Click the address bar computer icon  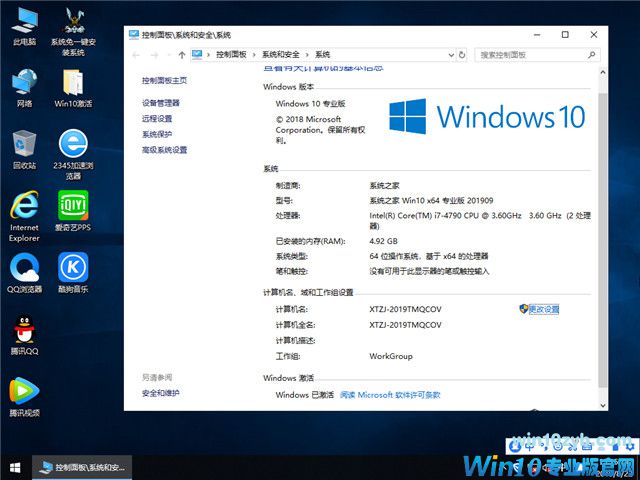click(x=197, y=55)
